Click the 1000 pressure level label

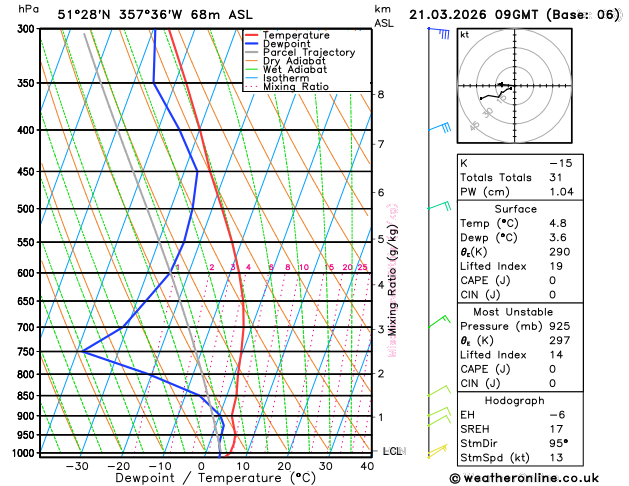click(x=26, y=453)
